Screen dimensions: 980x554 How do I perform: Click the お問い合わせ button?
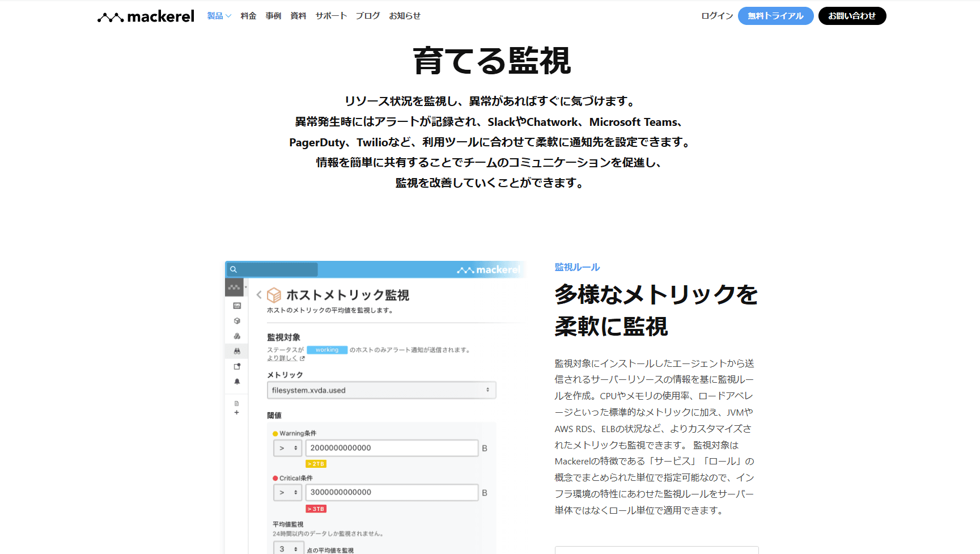[852, 16]
